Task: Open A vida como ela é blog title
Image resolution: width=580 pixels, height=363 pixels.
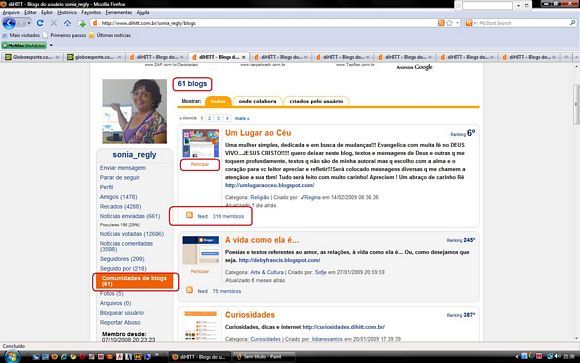Action: [x=262, y=240]
